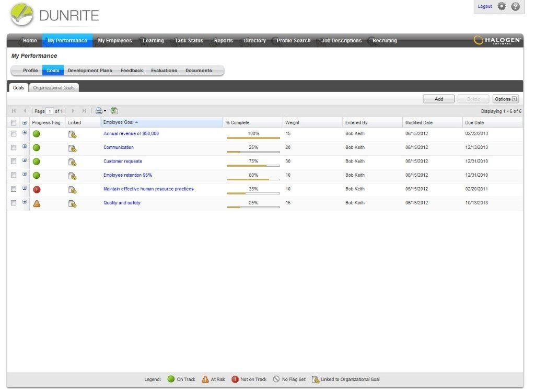Open print dropdown arrow
535x392 pixels.
pos(104,111)
